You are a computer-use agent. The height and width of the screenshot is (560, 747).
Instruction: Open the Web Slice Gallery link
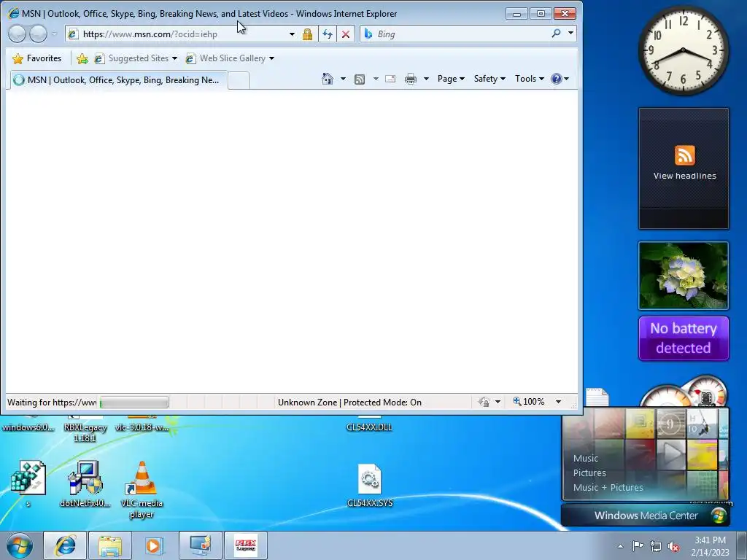click(226, 58)
